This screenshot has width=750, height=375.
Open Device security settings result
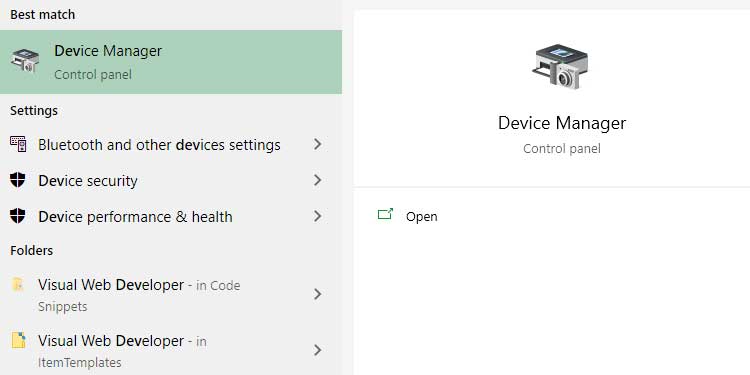(171, 181)
